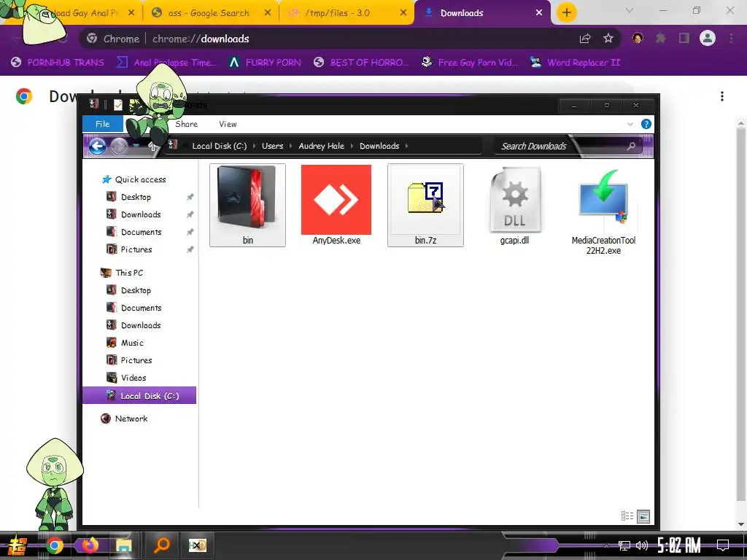Open Downloads page three-dot more actions
This screenshot has height=560, width=747.
click(x=722, y=97)
